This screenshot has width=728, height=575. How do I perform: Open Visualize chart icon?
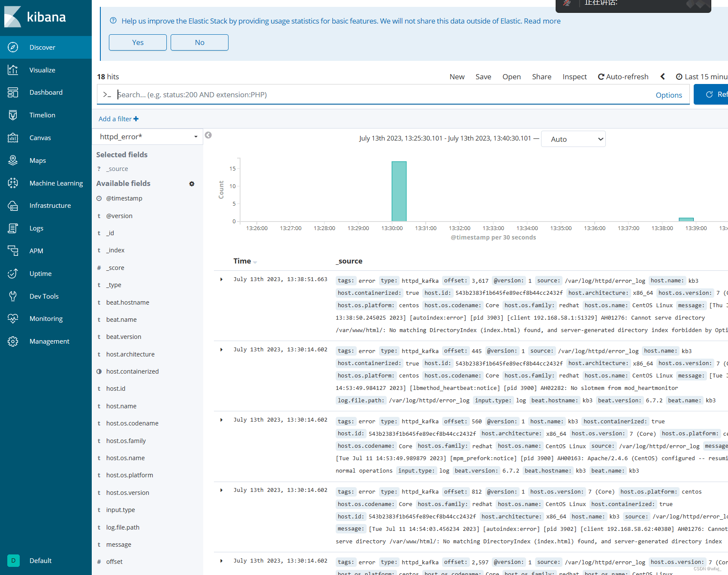click(x=13, y=70)
